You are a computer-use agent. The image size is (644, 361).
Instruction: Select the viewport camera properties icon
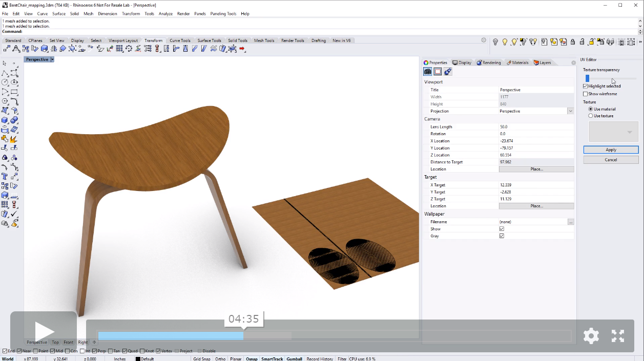428,72
